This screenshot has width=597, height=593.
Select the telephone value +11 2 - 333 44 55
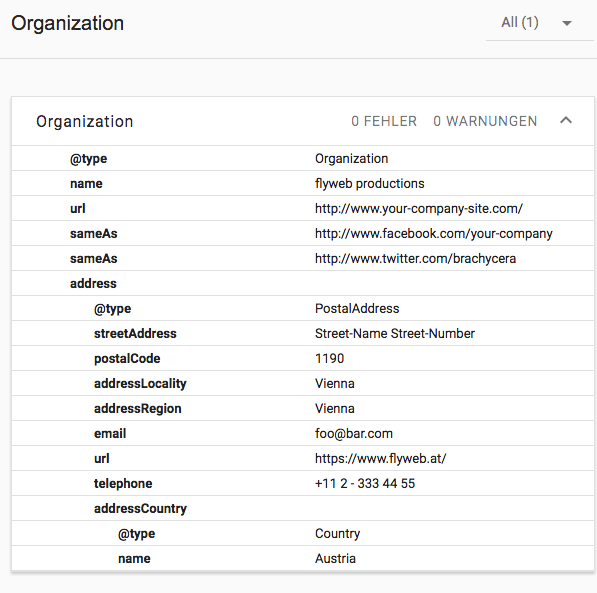point(365,484)
